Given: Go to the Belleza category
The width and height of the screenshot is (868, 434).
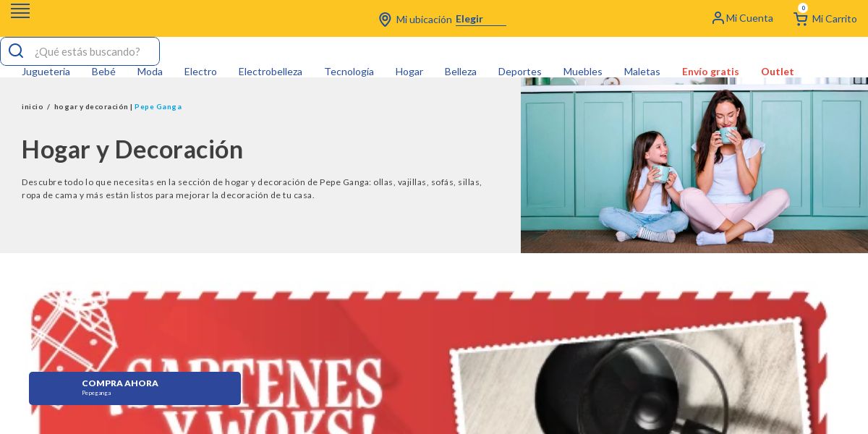Looking at the screenshot, I should 461,72.
